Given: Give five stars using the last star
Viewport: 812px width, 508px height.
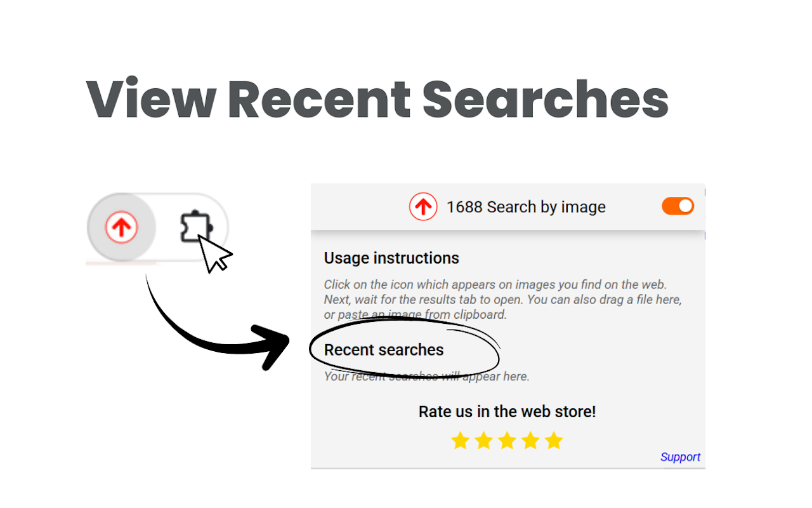Looking at the screenshot, I should [x=554, y=441].
